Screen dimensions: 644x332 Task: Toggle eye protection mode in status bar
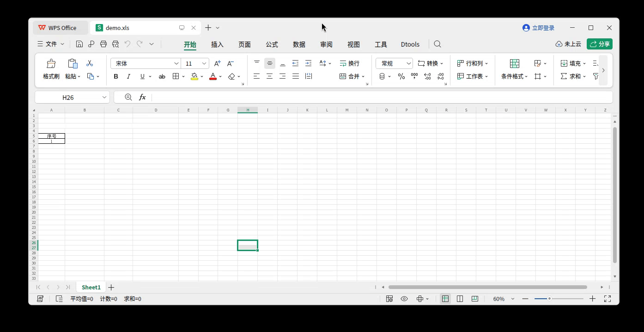click(404, 299)
